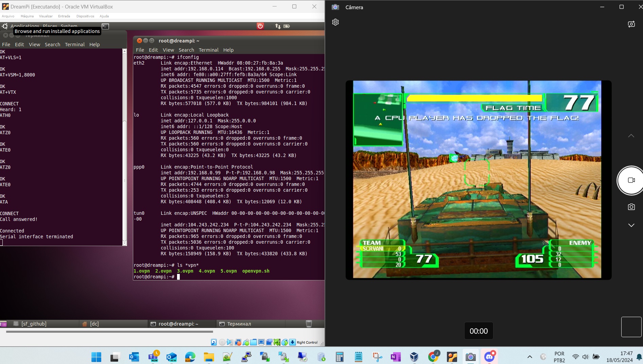This screenshot has height=364, width=643.
Task: Open Windows Start menu
Action: [x=97, y=357]
